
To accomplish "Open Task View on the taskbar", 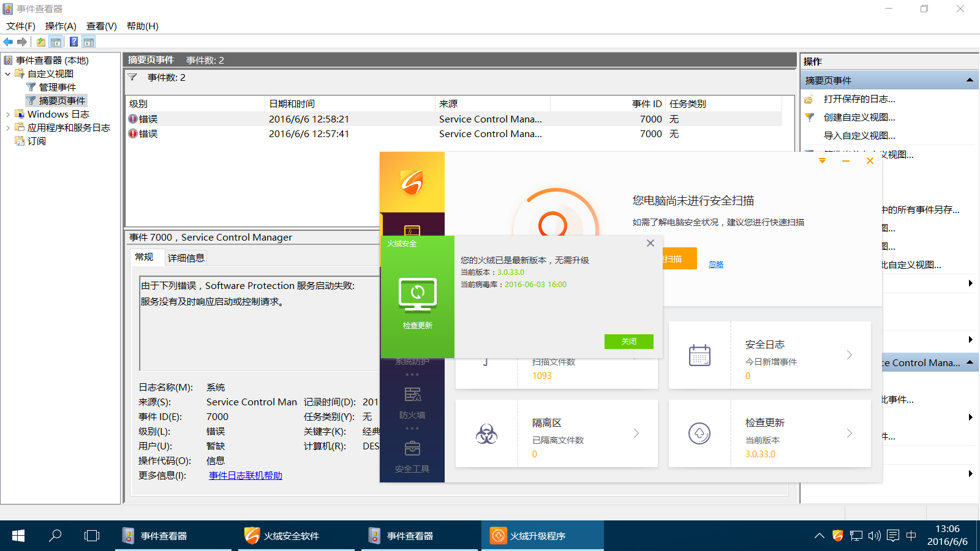I will (92, 536).
